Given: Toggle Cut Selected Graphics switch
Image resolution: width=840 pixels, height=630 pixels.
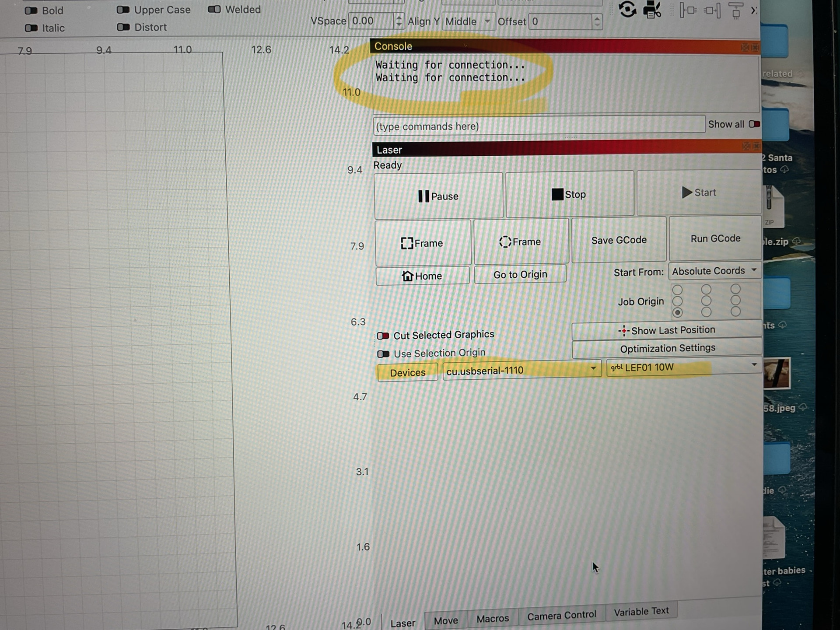Looking at the screenshot, I should tap(383, 336).
